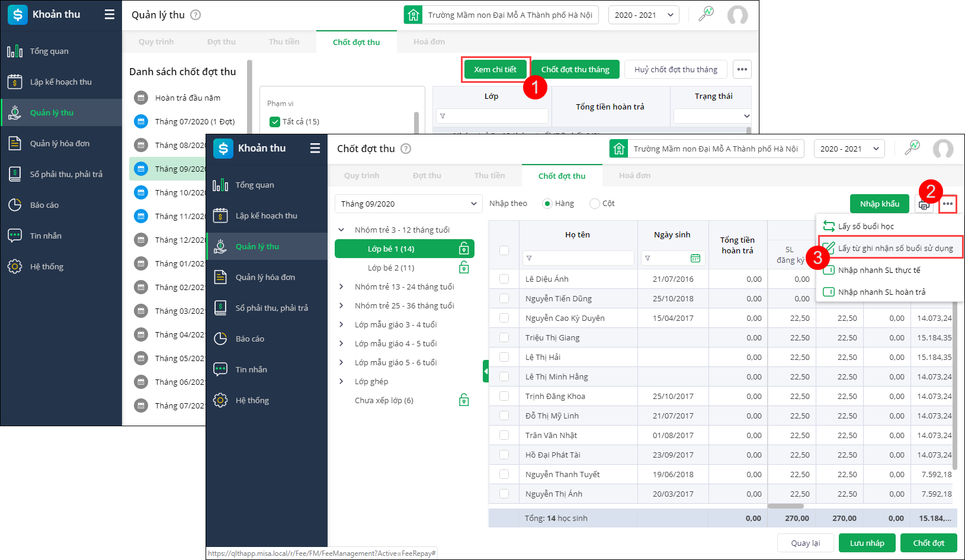Image resolution: width=965 pixels, height=560 pixels.
Task: Open Tổng quan in the back window sidebar
Action: coord(49,52)
